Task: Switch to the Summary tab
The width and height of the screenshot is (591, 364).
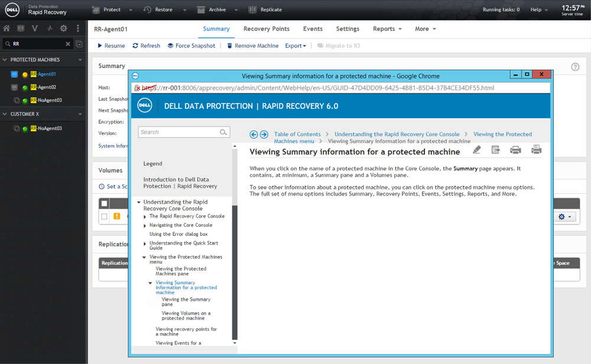Action: tap(216, 29)
